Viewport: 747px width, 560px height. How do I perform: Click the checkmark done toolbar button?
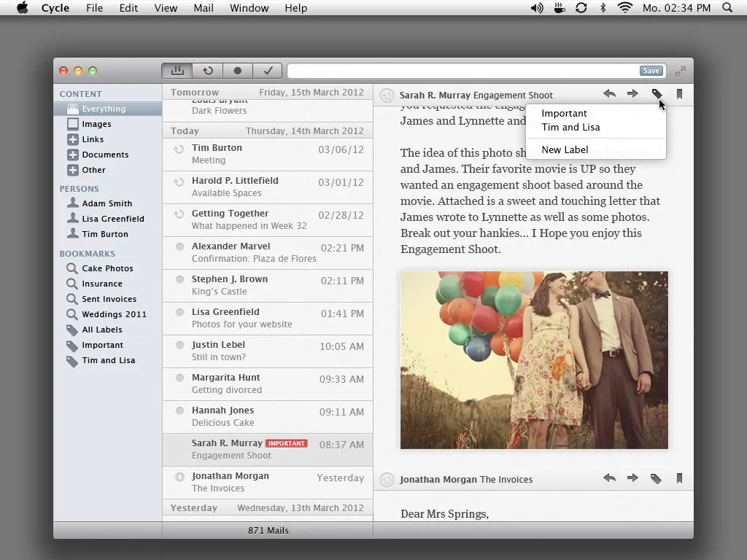(268, 71)
